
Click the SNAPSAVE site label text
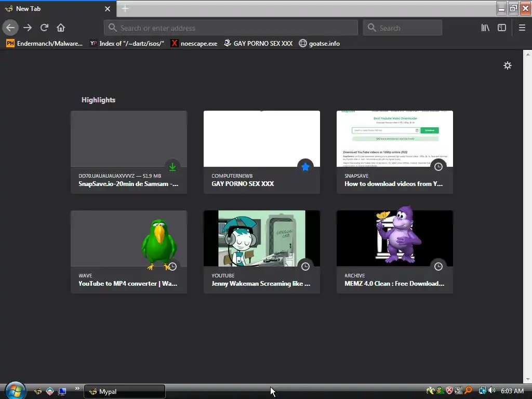tap(356, 176)
